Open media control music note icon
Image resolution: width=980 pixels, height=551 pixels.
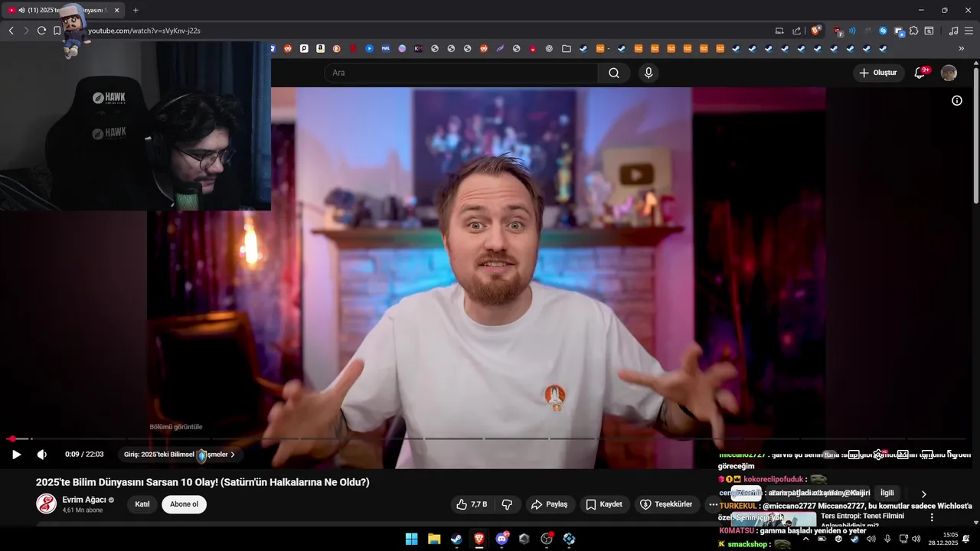(x=953, y=31)
